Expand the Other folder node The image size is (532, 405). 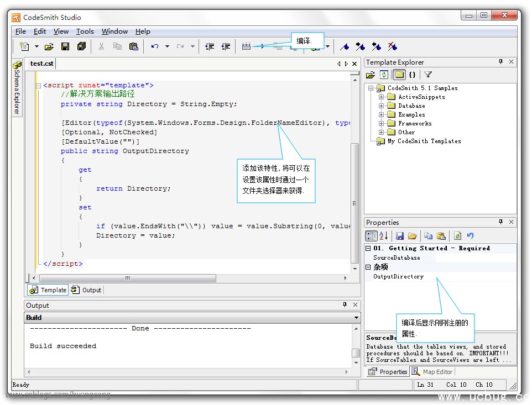point(382,132)
